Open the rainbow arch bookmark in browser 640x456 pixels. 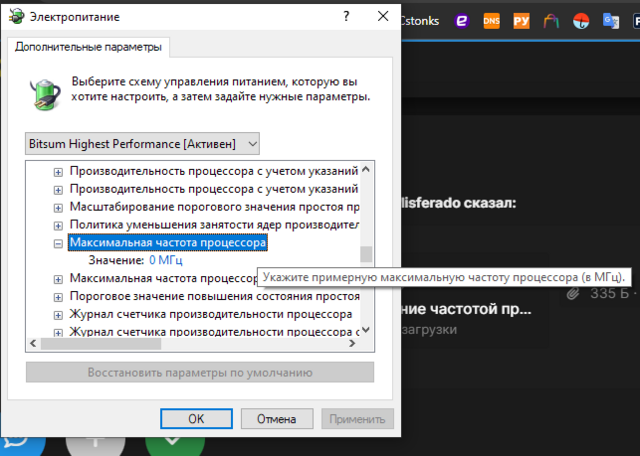[x=551, y=21]
